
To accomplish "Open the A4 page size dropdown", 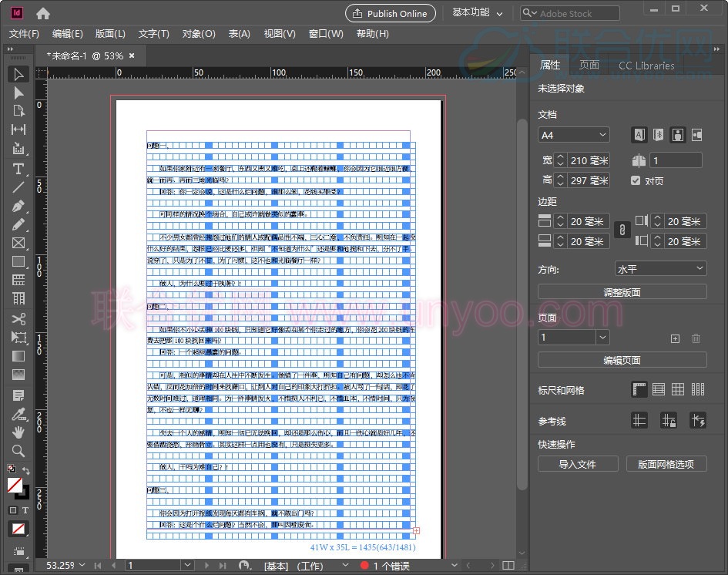I will click(574, 135).
